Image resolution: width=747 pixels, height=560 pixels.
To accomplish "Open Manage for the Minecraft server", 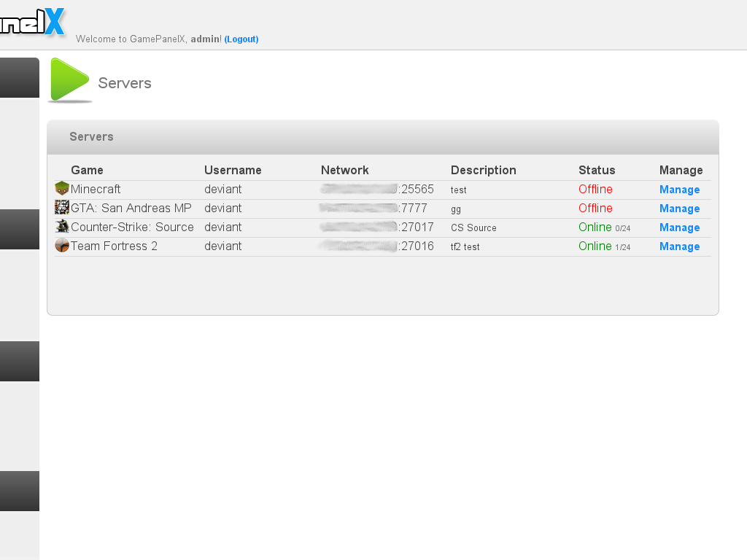I will click(679, 190).
